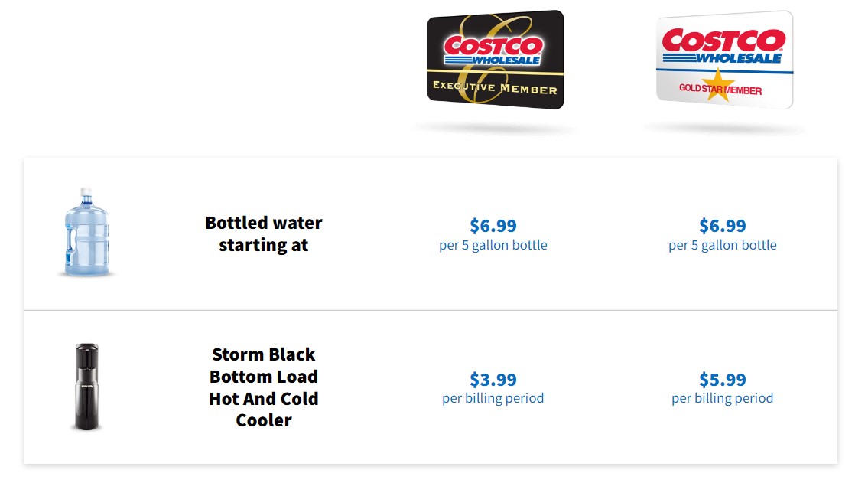
Task: Select the $5.99 Gold Star cooler price
Action: tap(723, 380)
